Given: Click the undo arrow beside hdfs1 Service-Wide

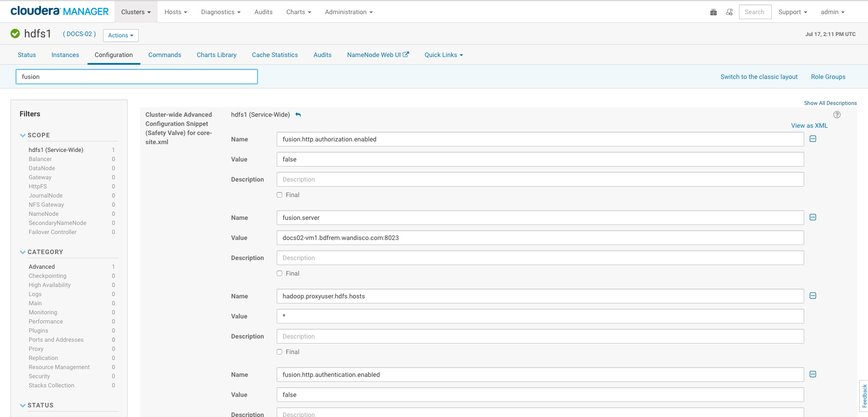Looking at the screenshot, I should [298, 115].
